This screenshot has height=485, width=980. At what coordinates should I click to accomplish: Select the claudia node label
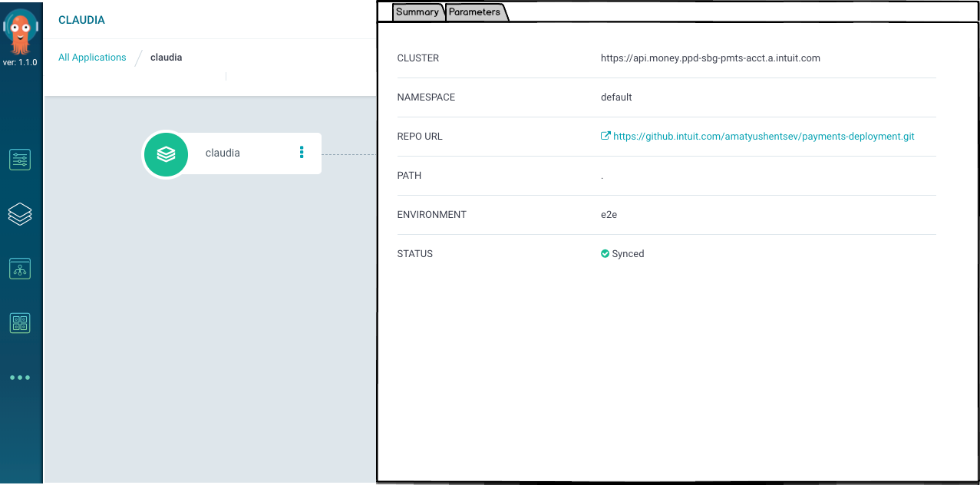click(x=223, y=153)
